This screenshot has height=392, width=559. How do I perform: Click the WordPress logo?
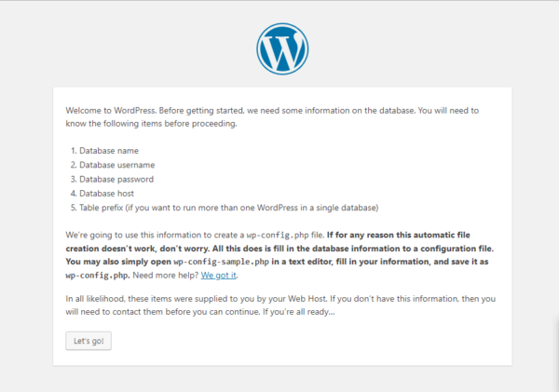(279, 50)
